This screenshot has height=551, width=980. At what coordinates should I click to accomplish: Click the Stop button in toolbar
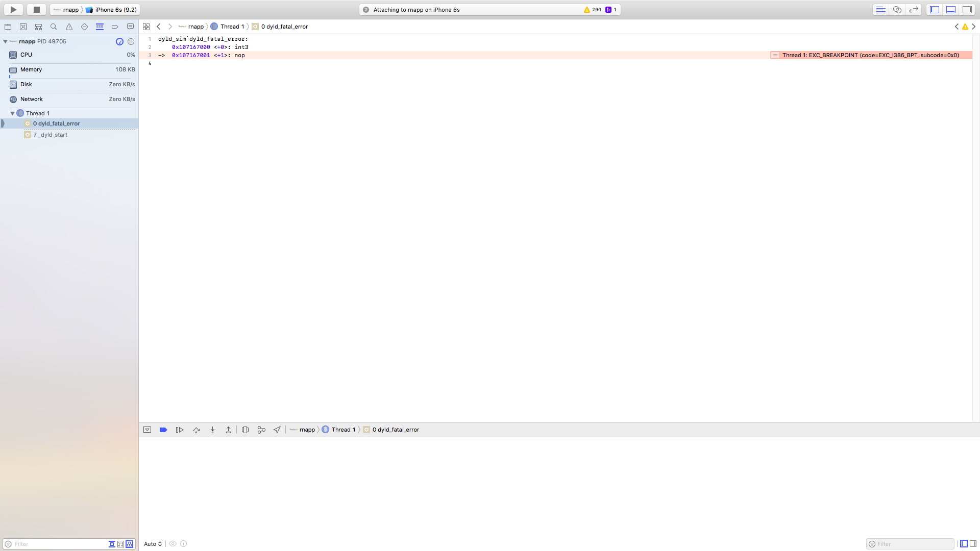(x=36, y=10)
